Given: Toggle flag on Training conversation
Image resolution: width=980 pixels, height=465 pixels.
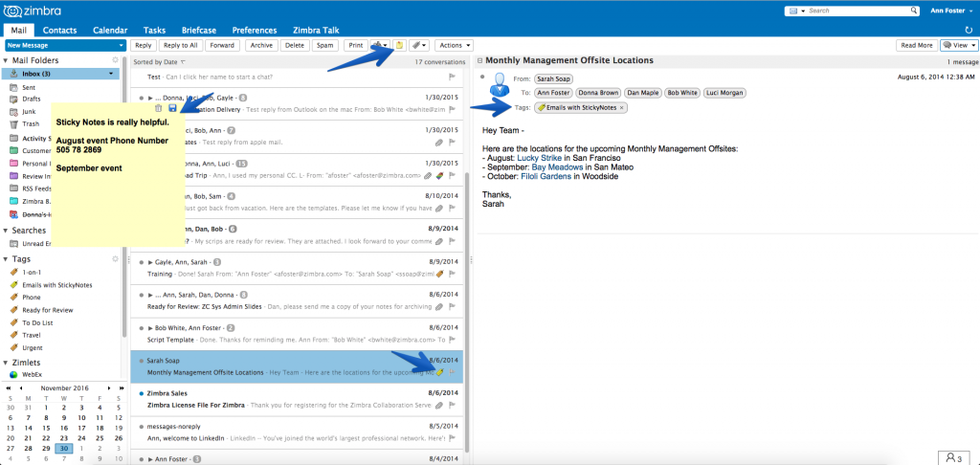Looking at the screenshot, I should click(x=452, y=274).
